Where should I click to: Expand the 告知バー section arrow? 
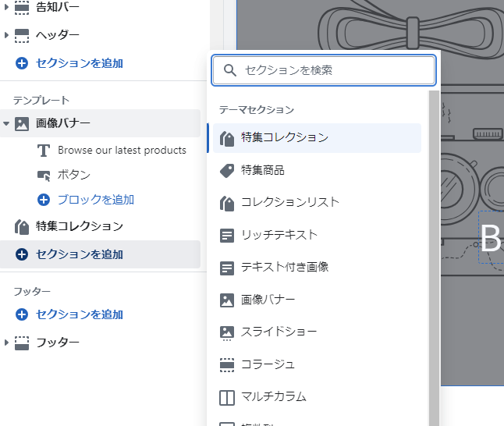point(5,7)
